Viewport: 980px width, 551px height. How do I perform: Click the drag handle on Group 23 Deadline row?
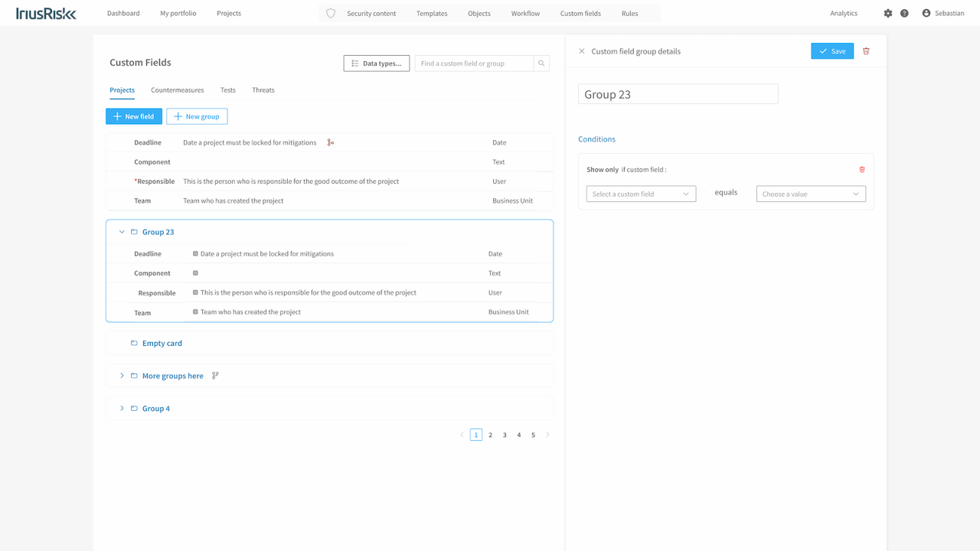pos(195,253)
